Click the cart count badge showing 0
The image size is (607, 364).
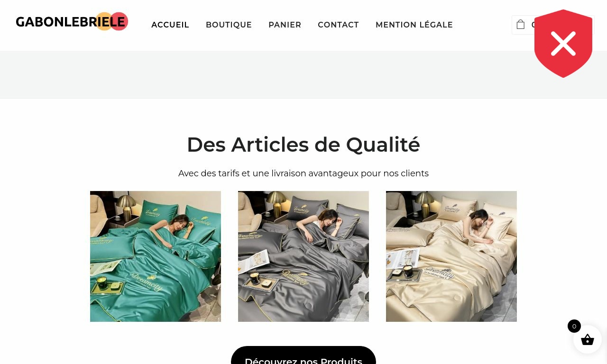(574, 326)
